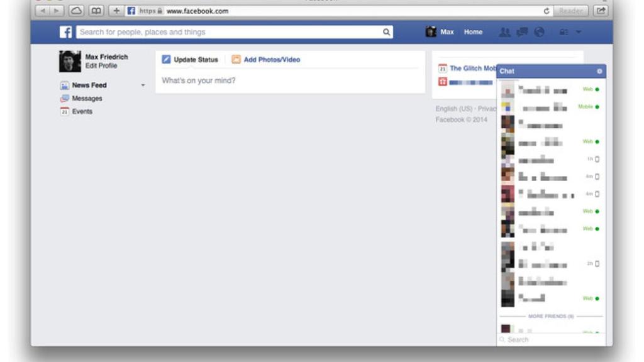Open the account settings caret dropdown
644x362 pixels.
(x=579, y=32)
